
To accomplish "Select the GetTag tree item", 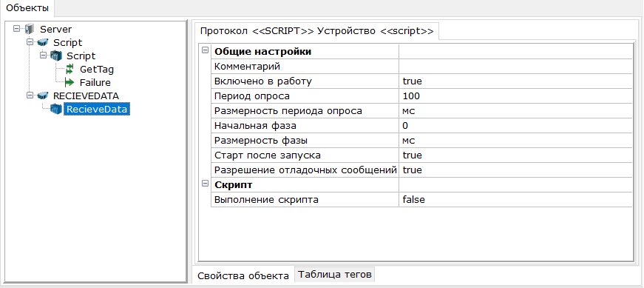I will (97, 69).
